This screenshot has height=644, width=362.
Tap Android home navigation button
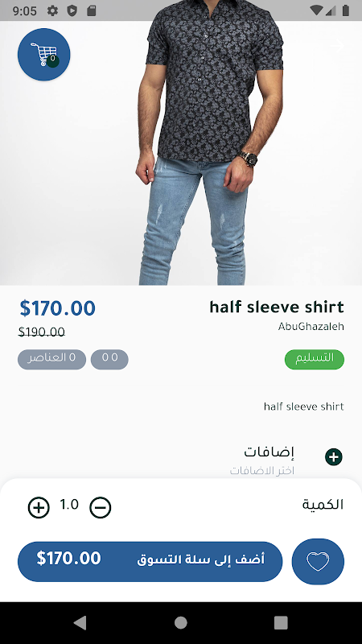point(180,622)
